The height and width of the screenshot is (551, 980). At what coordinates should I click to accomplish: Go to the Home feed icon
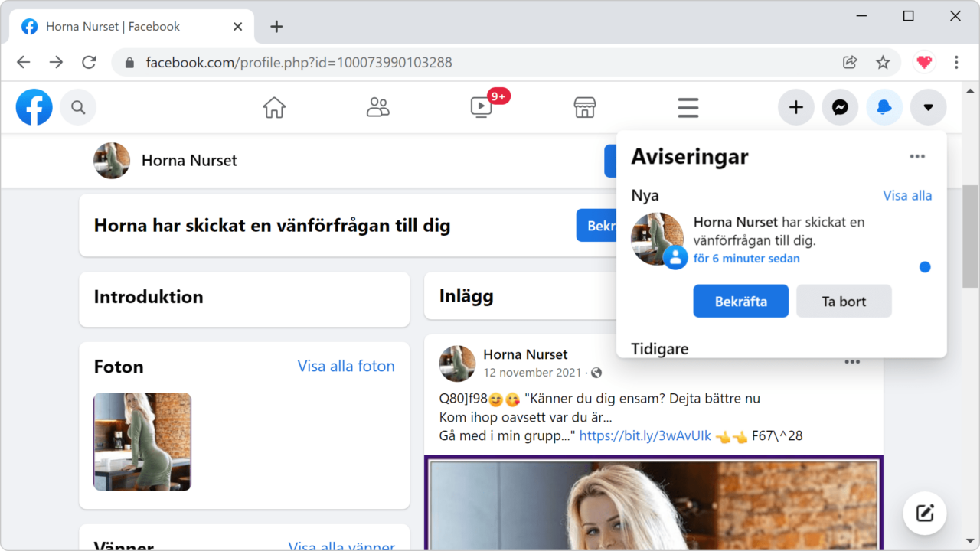point(274,108)
